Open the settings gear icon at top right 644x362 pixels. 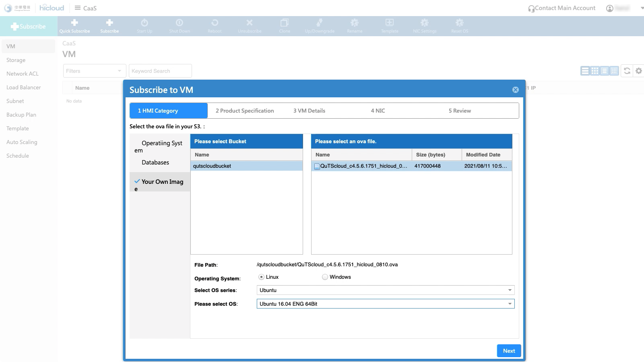(x=639, y=71)
